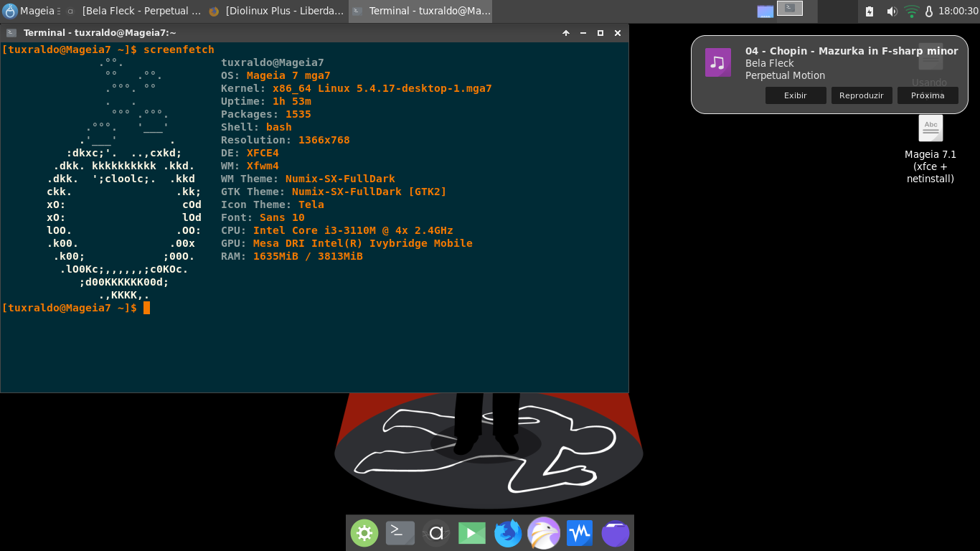Viewport: 980px width, 551px height.
Task: Click the 'DE: XFCE4' line
Action: coord(250,153)
